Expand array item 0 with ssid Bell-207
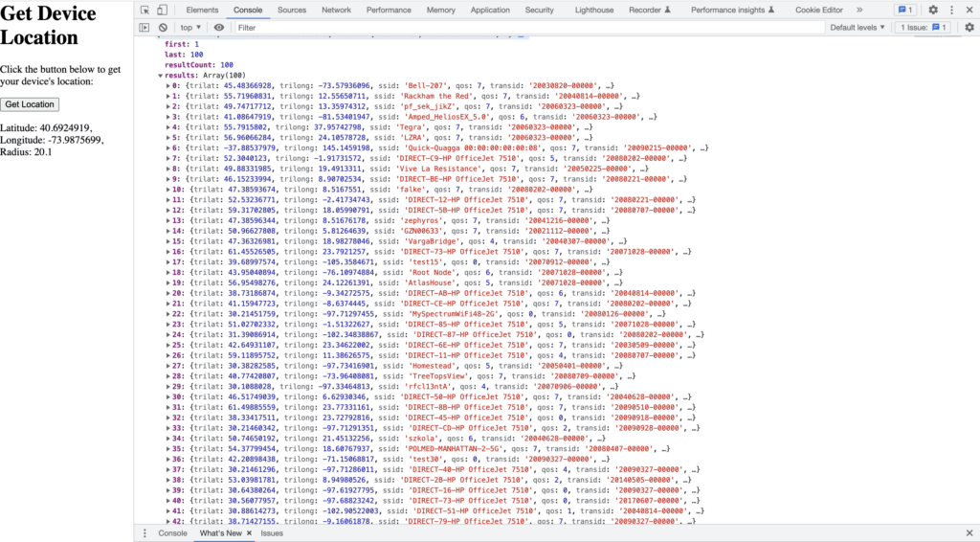980x542 pixels. coord(167,85)
